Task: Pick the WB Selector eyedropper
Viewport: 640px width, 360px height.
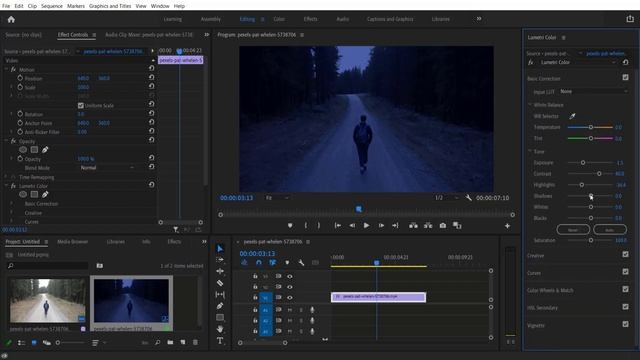Action: 572,116
